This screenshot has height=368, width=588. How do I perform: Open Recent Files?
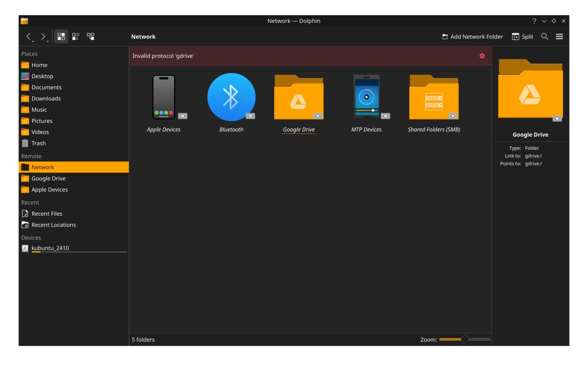[x=73, y=214]
